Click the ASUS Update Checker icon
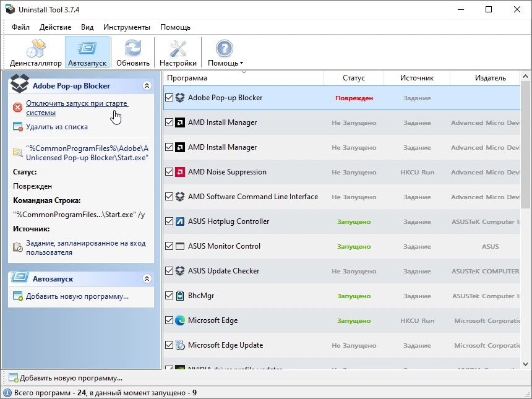Viewport: 532px width, 399px height. coord(180,271)
